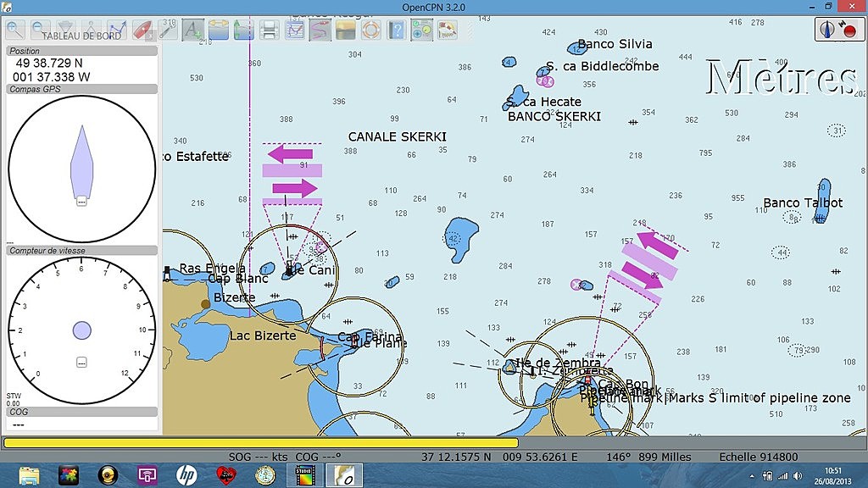868x488 pixels.
Task: Open the HP app on taskbar
Action: click(x=186, y=475)
